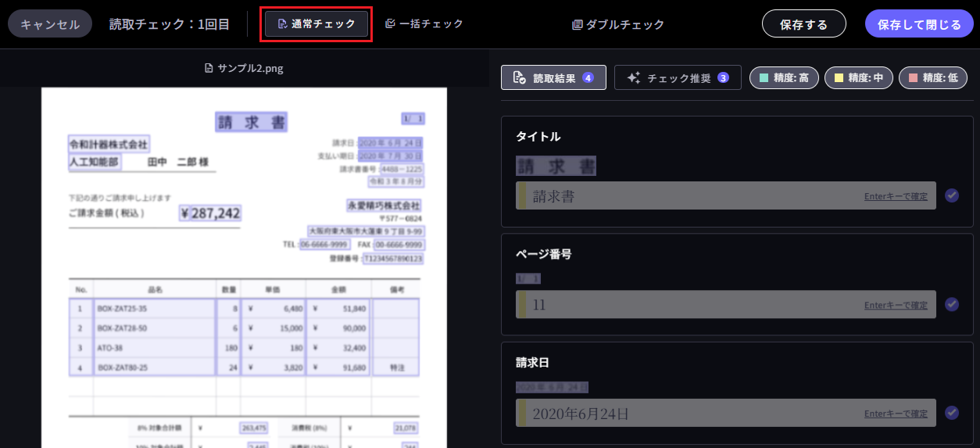Click Enterキーで確定 in ページ番号 field
Viewport: 980px width, 448px height.
896,305
